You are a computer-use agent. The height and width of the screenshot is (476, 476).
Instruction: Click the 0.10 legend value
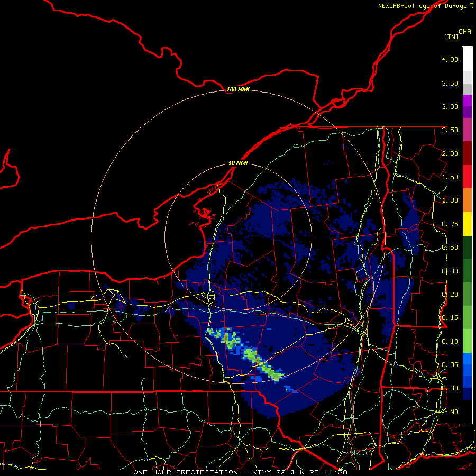[x=450, y=342]
